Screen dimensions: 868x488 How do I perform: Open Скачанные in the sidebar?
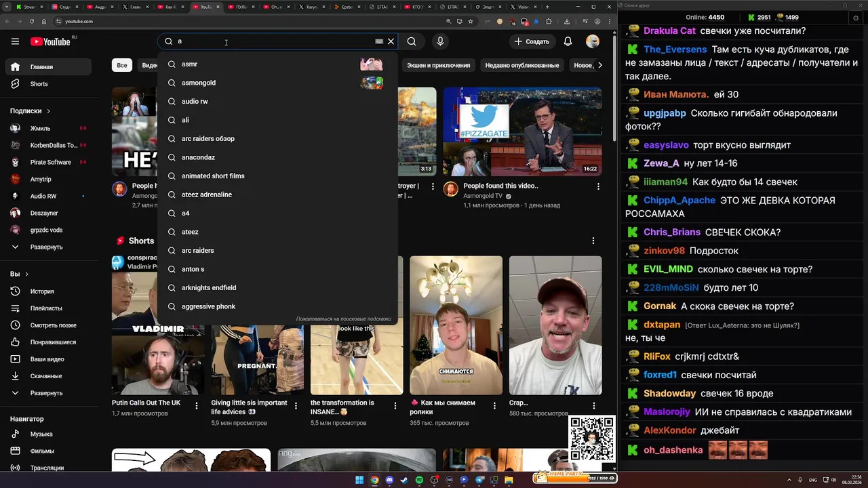(47, 376)
